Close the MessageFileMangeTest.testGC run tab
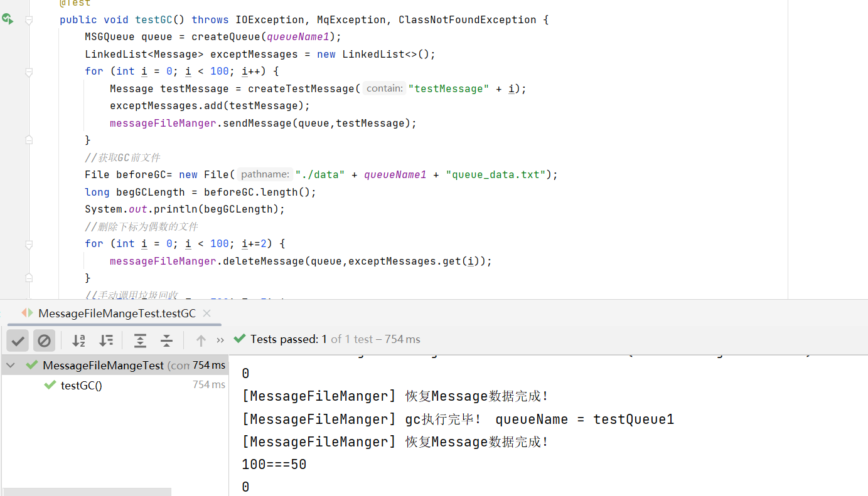Image resolution: width=868 pixels, height=496 pixels. pos(207,314)
